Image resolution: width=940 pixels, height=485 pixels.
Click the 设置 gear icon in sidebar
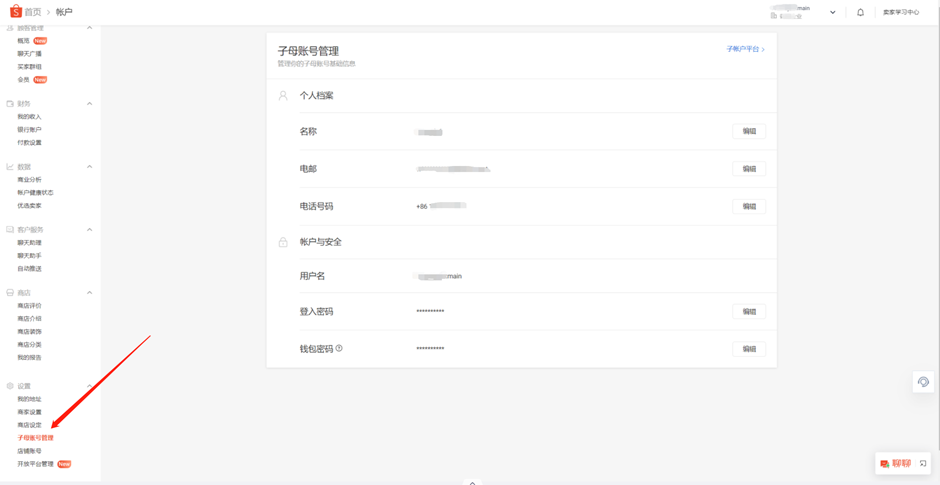(10, 386)
